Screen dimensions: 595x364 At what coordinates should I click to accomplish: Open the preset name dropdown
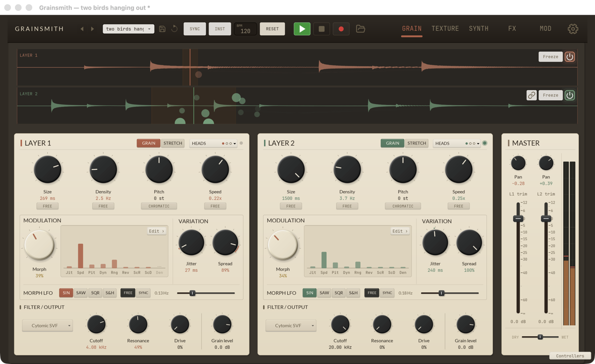[x=128, y=29]
